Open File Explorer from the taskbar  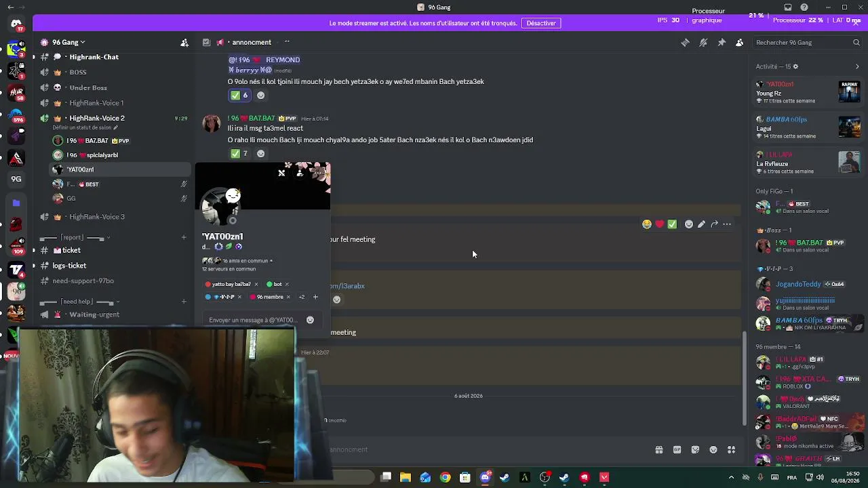click(x=406, y=477)
